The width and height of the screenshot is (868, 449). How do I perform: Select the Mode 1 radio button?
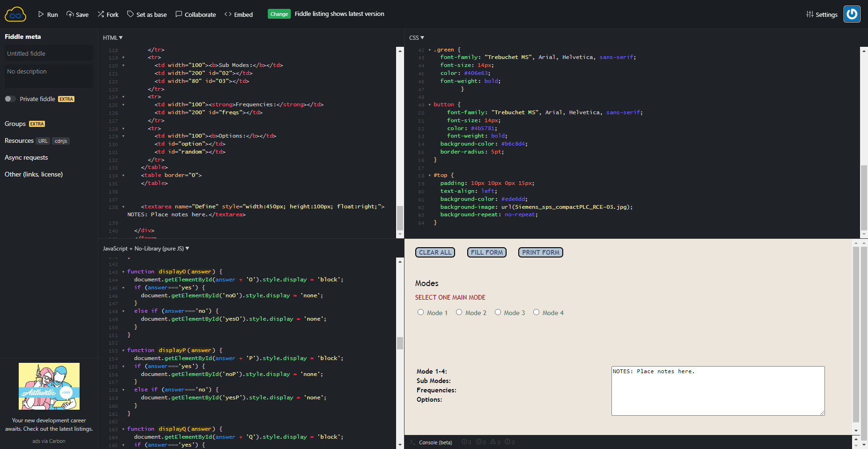420,312
